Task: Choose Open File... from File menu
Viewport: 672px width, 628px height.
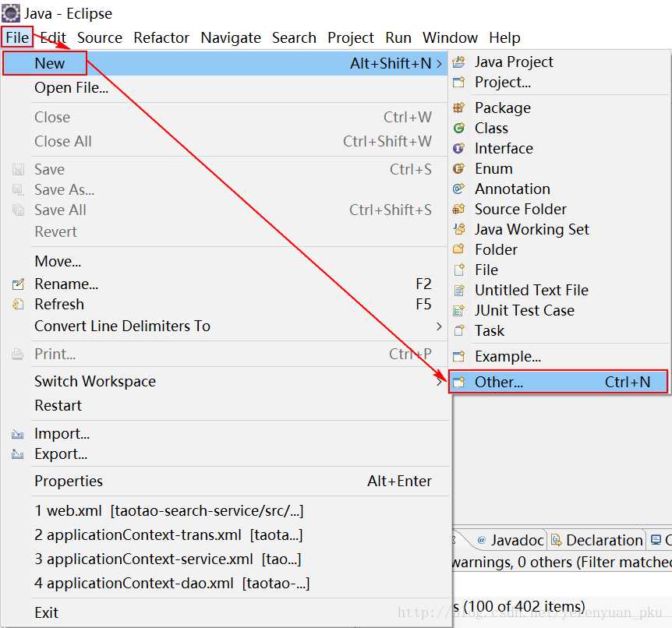Action: 71,87
